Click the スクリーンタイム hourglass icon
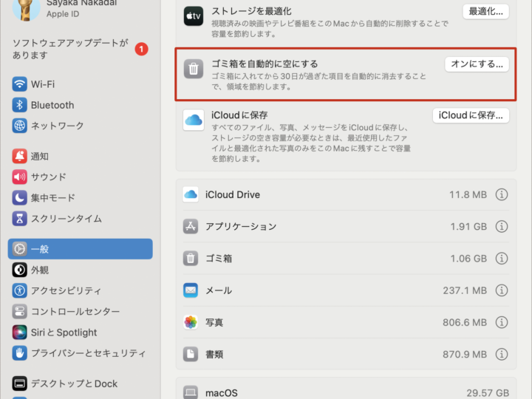532x399 pixels. 19,219
